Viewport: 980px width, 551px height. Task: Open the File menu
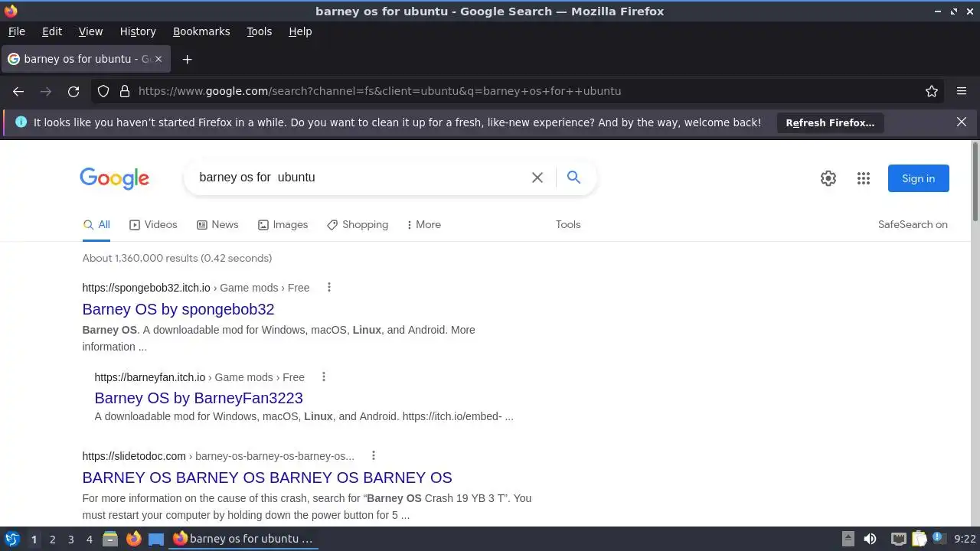pos(17,31)
